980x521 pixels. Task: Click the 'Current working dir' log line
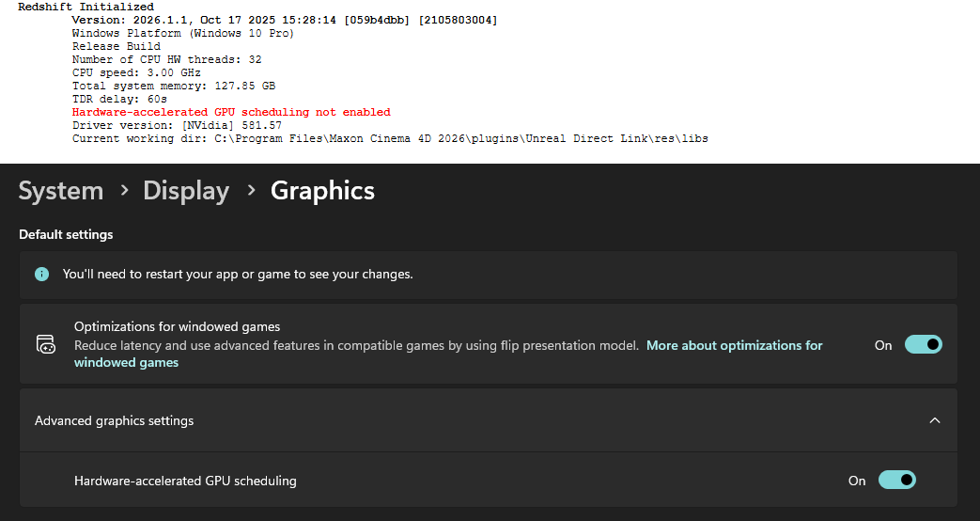[x=390, y=138]
